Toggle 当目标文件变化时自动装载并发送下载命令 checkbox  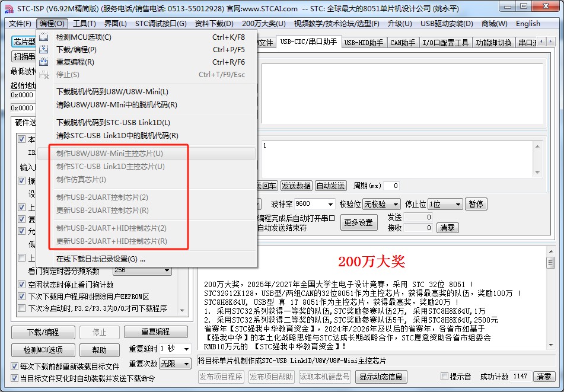(x=14, y=378)
